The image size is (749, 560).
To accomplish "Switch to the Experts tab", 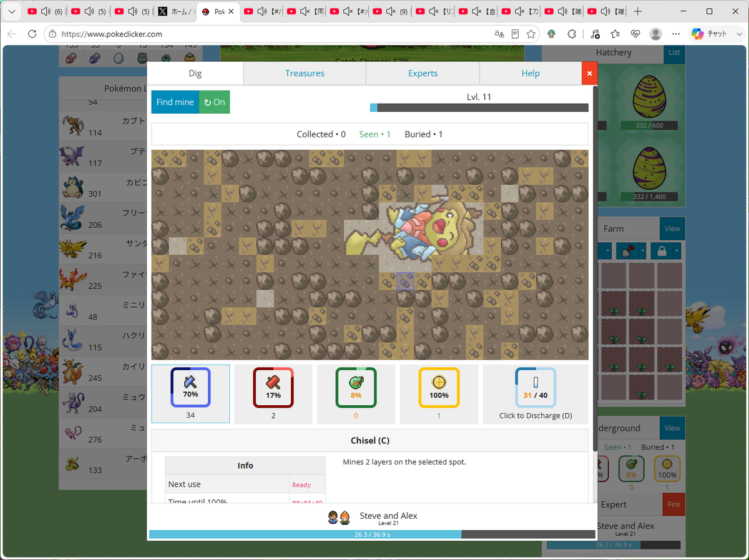I will [423, 73].
